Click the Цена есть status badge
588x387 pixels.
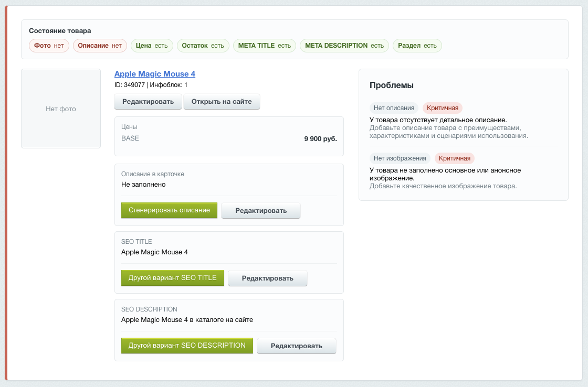pos(152,46)
